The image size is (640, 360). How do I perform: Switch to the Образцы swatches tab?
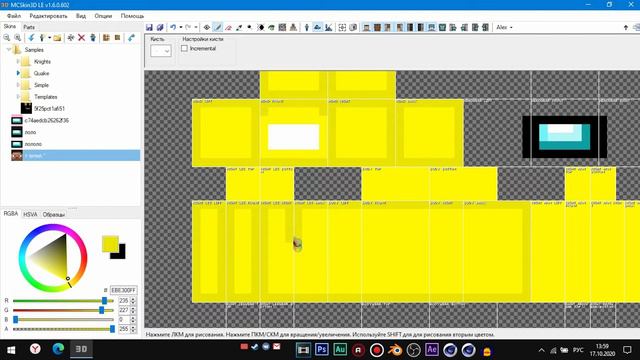54,214
